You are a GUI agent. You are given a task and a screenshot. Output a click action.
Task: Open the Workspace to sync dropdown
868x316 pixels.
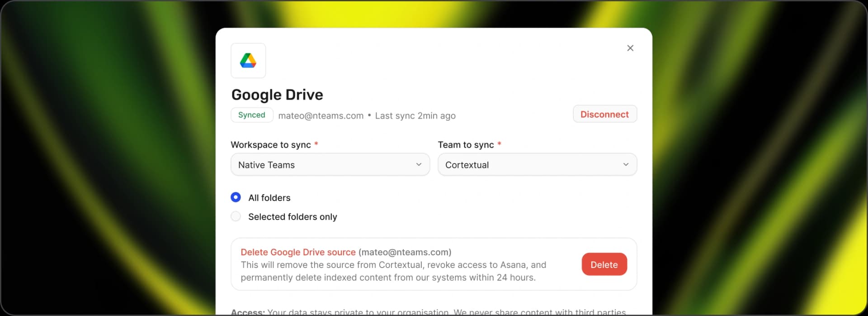tap(330, 165)
